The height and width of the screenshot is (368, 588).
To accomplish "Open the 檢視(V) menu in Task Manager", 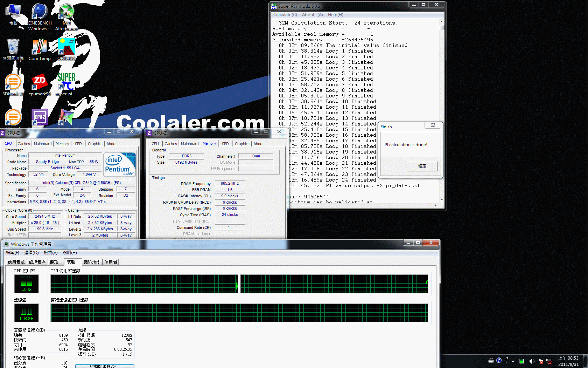I will pyautogui.click(x=51, y=253).
